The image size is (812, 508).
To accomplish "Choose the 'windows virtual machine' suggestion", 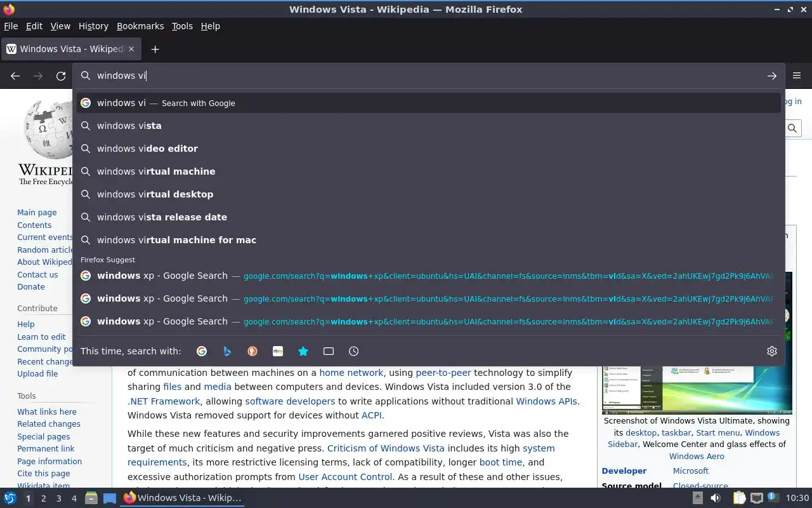I will (x=429, y=171).
